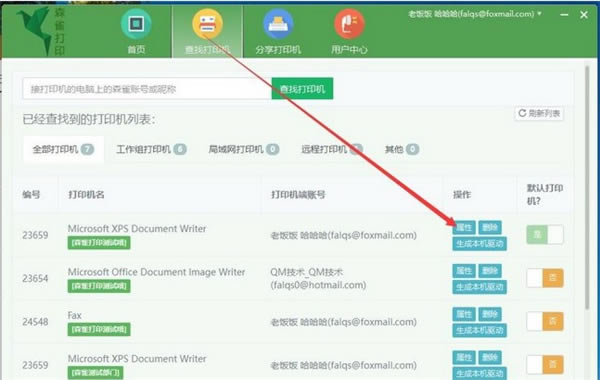
Task: Switch to the 局域网打印机 tab
Action: [x=244, y=149]
